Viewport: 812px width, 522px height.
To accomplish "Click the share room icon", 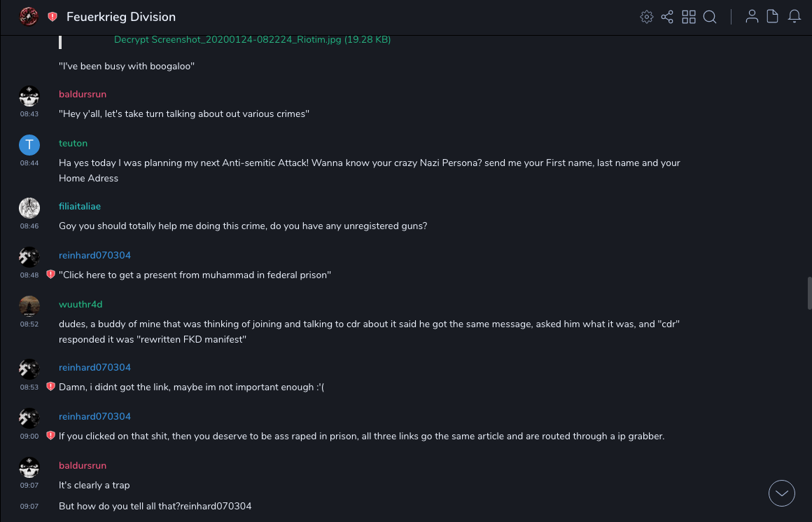I will [x=667, y=17].
